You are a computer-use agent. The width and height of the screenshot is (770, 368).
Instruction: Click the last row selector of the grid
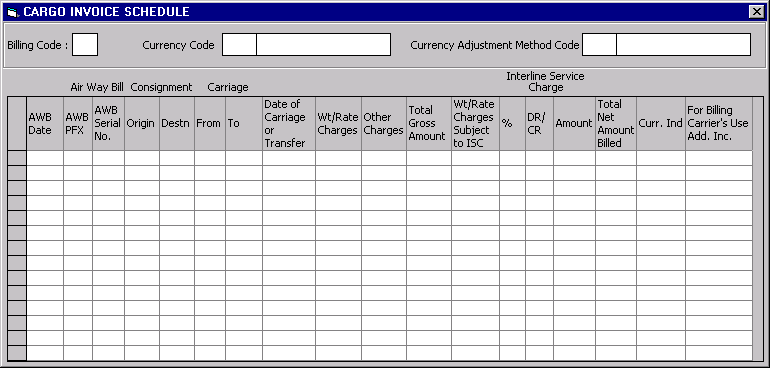click(17, 353)
